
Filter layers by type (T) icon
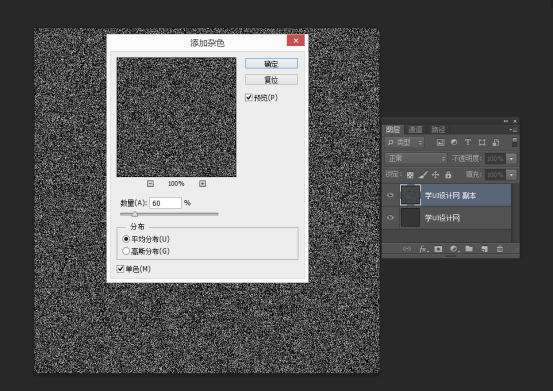coord(468,142)
